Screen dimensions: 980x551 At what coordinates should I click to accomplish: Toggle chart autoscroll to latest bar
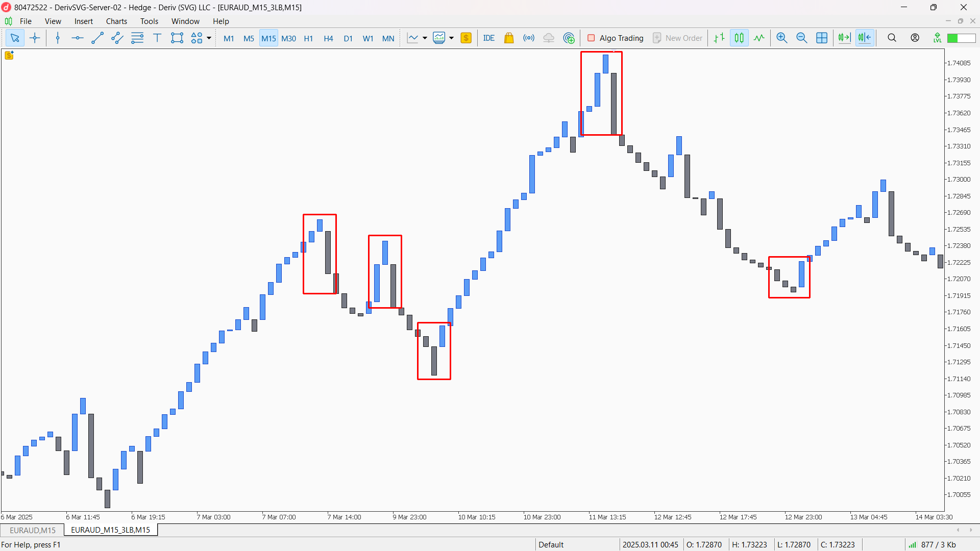click(x=865, y=38)
